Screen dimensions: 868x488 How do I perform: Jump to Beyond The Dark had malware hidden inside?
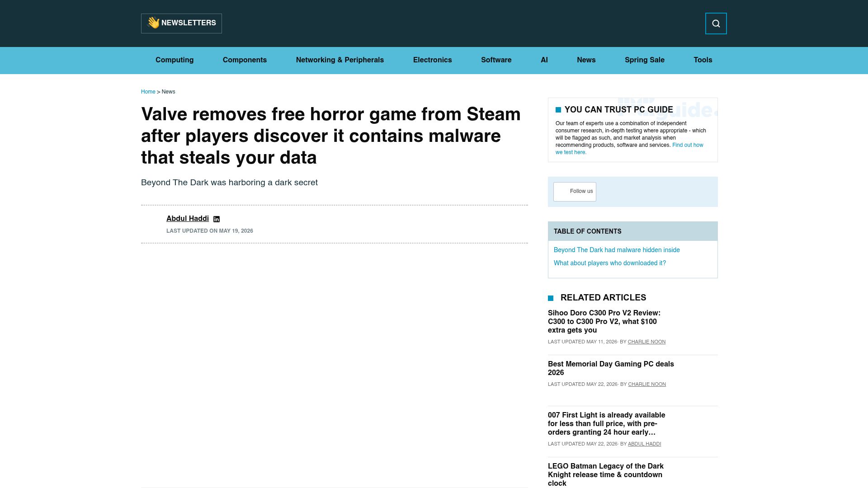click(617, 250)
